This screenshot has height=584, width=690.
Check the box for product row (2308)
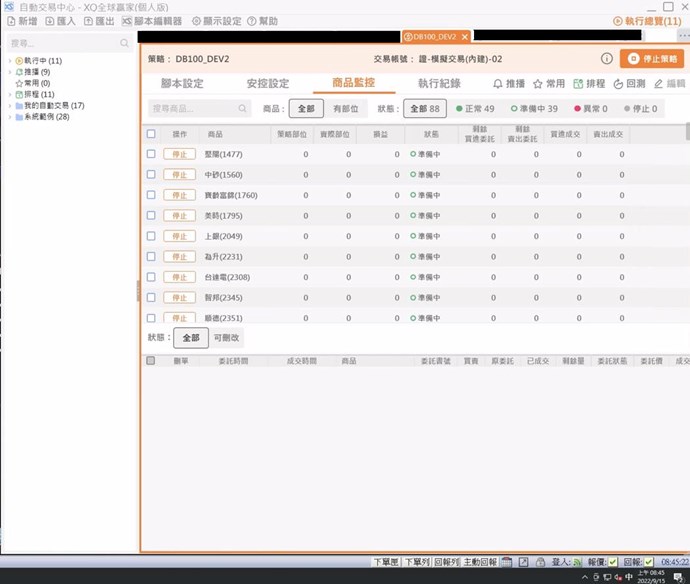(x=151, y=277)
